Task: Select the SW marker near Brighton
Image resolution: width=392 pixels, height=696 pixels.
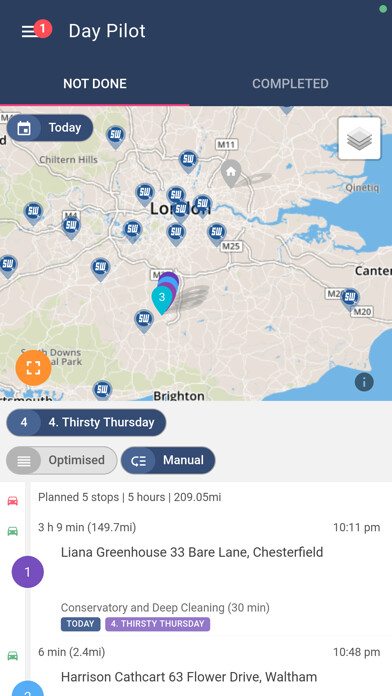Action: (x=103, y=390)
